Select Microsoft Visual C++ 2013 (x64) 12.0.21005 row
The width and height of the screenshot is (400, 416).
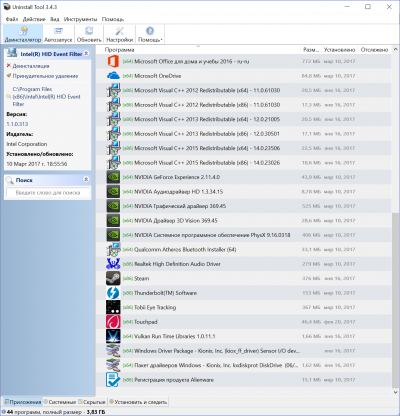(243, 119)
